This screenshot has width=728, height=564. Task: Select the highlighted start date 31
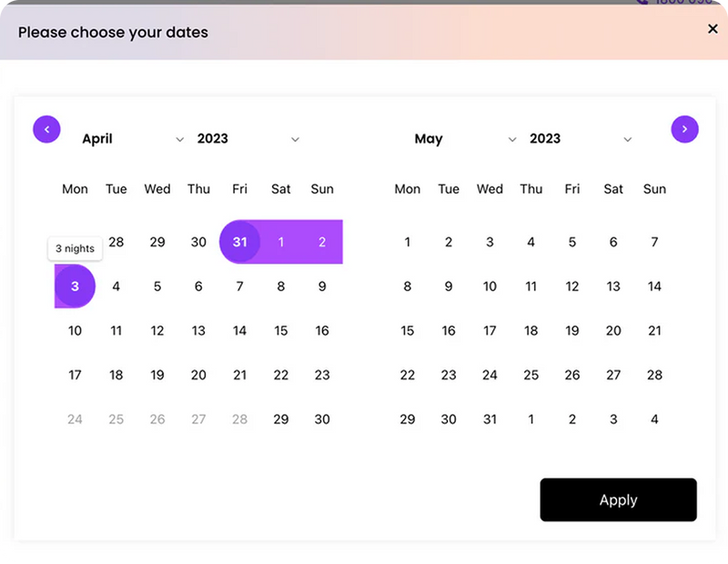pyautogui.click(x=240, y=242)
